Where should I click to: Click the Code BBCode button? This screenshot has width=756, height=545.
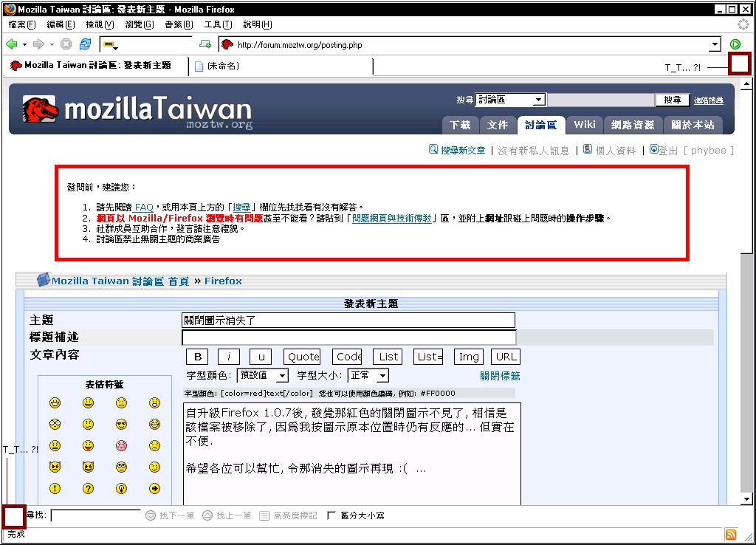point(347,357)
